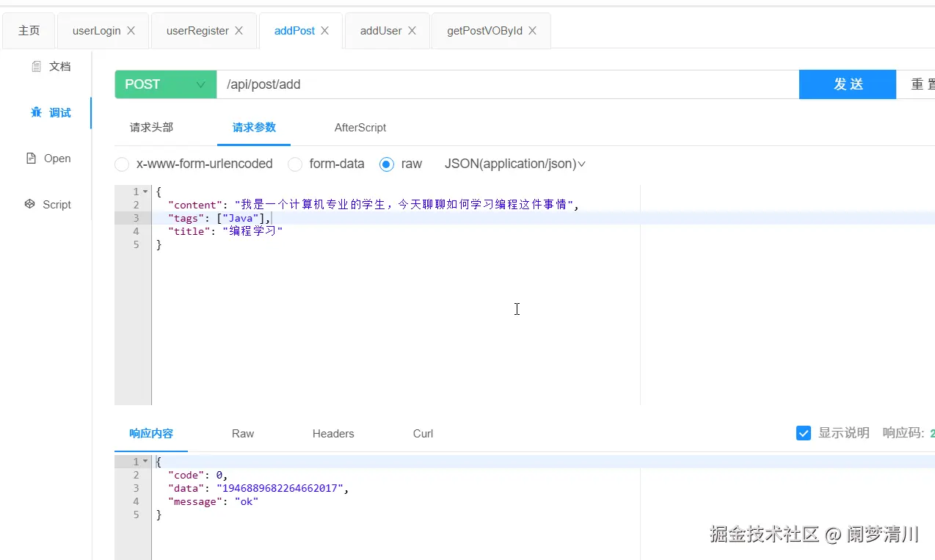
Task: Click the "message": "ok" response line
Action: coord(214,501)
